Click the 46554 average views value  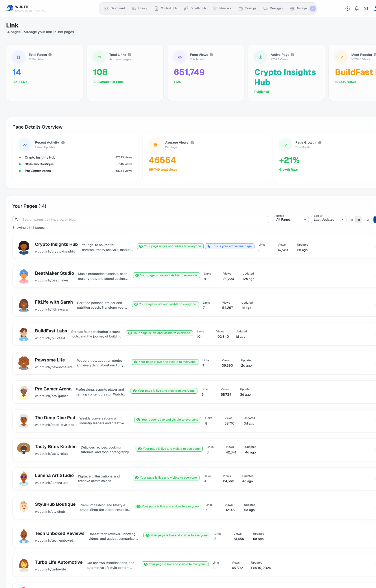[162, 160]
